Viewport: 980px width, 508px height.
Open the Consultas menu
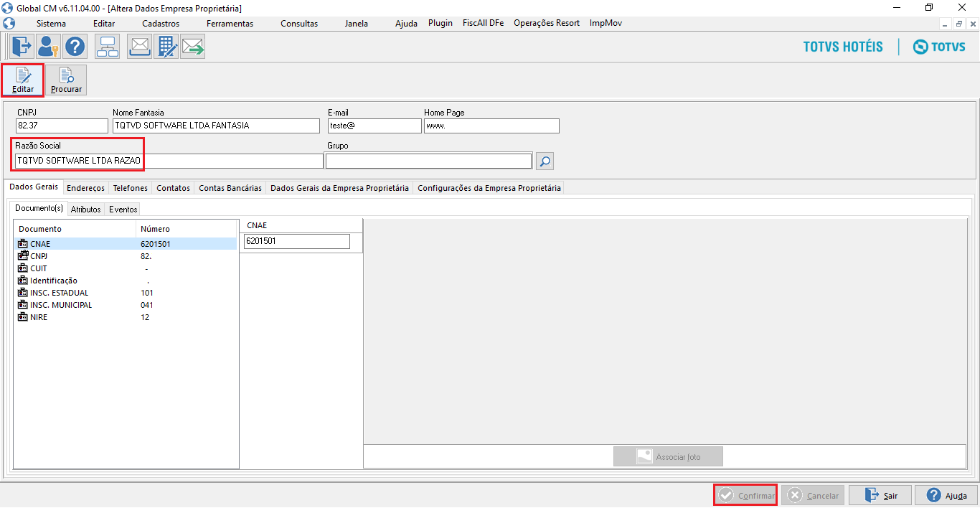click(299, 24)
